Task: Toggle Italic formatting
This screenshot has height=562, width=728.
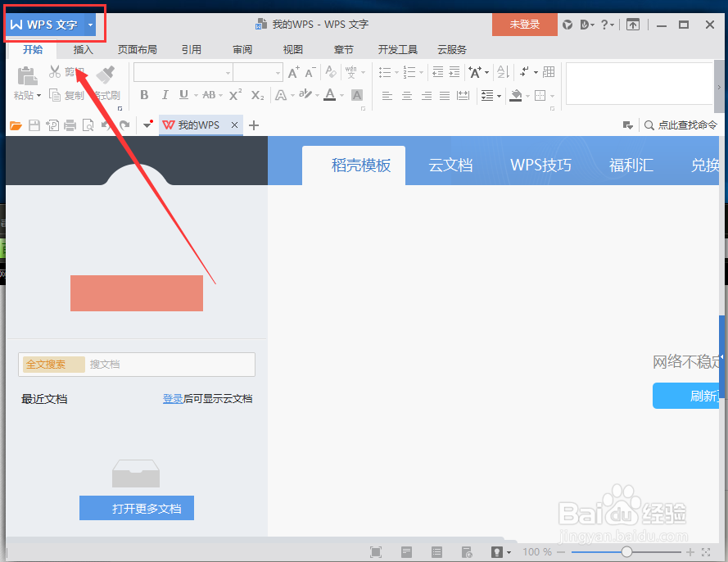Action: [165, 95]
